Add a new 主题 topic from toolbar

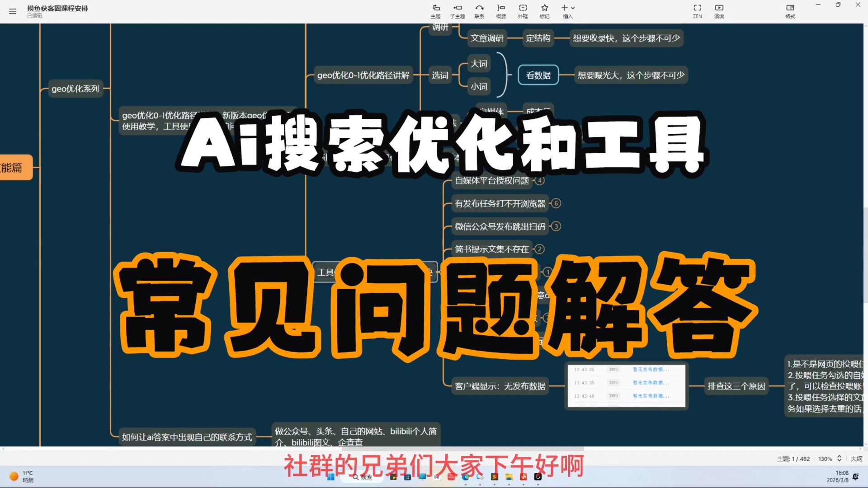(436, 11)
